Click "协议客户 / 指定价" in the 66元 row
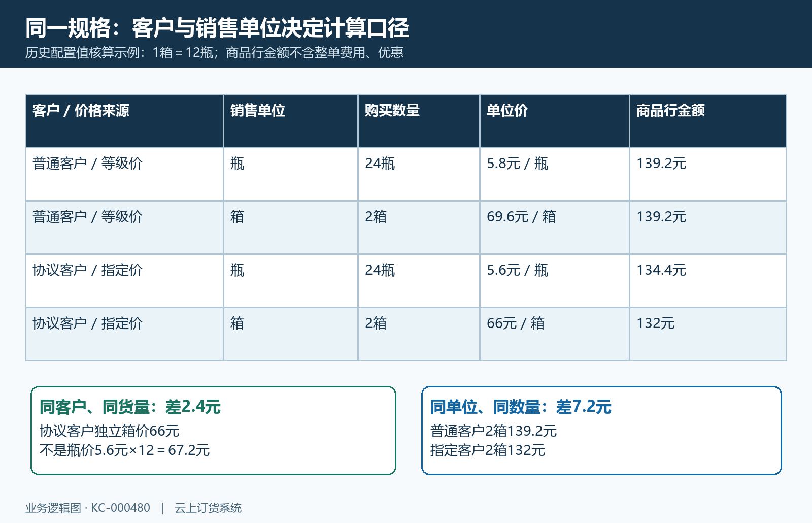 coord(87,323)
